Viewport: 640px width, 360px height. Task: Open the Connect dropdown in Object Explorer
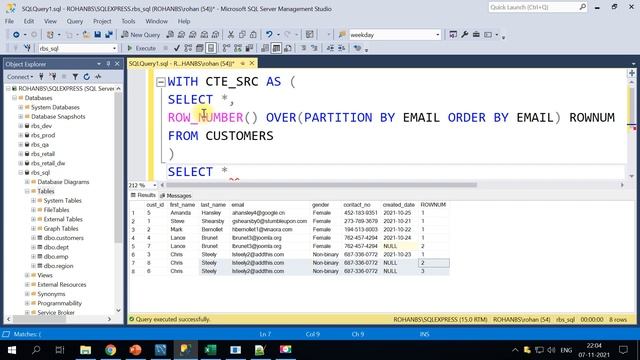click(20, 76)
